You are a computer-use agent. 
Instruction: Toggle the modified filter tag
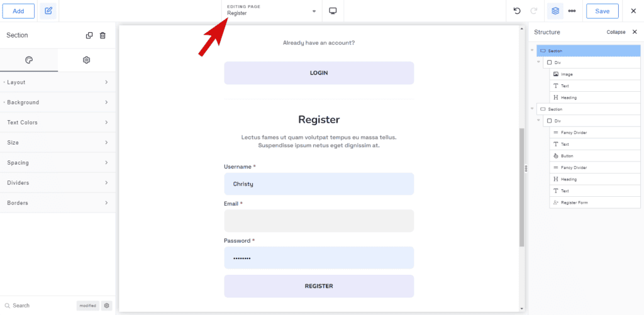(x=87, y=306)
